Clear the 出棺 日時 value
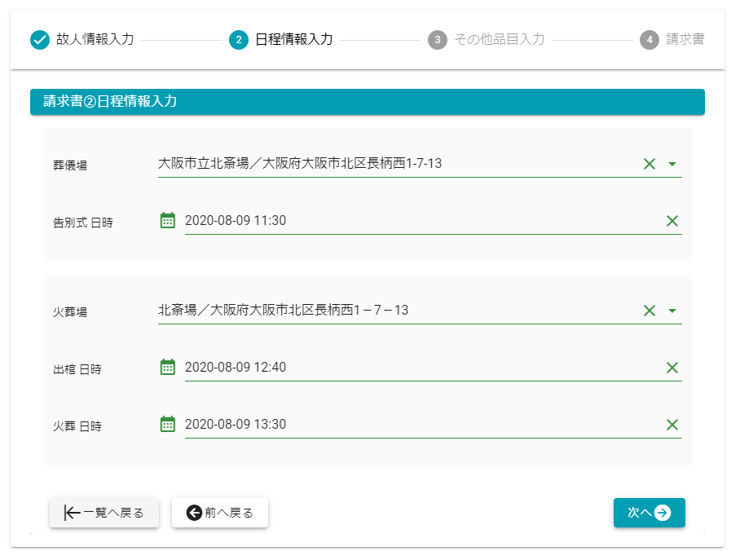740x560 pixels. click(672, 368)
